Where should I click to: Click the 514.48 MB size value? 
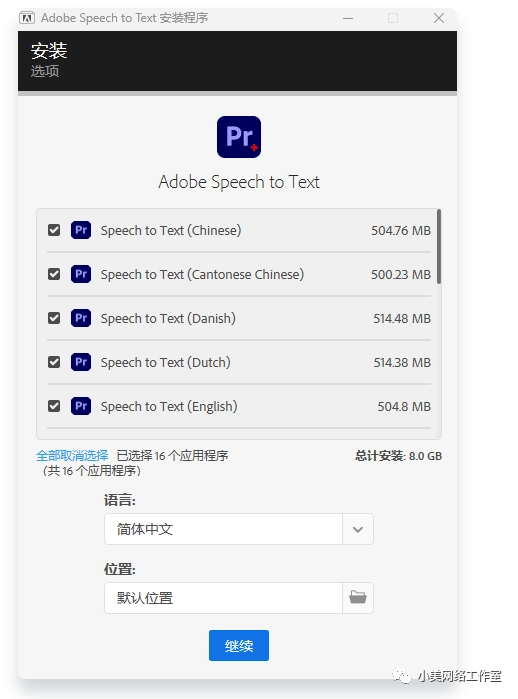402,318
